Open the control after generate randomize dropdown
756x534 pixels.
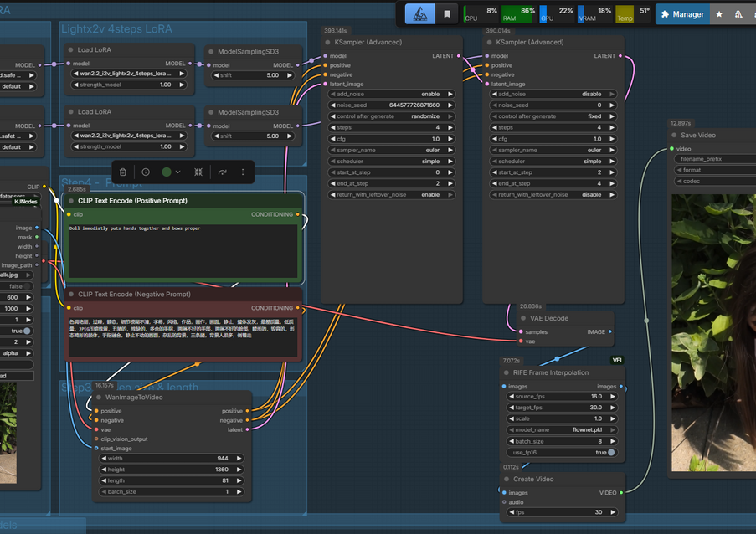pyautogui.click(x=391, y=116)
